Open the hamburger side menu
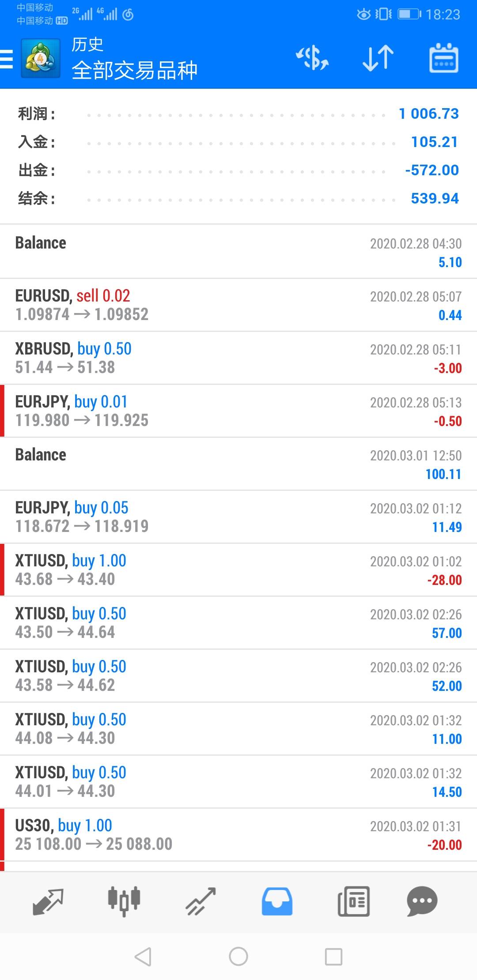This screenshot has height=980, width=477. pos(7,59)
